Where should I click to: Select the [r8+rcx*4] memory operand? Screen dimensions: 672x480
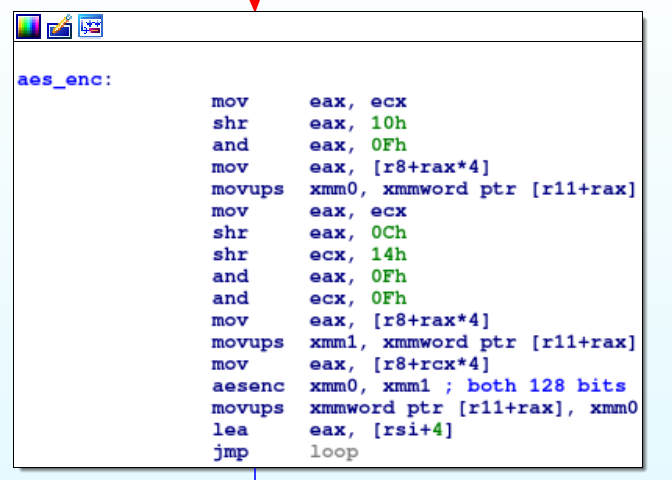[x=431, y=364]
